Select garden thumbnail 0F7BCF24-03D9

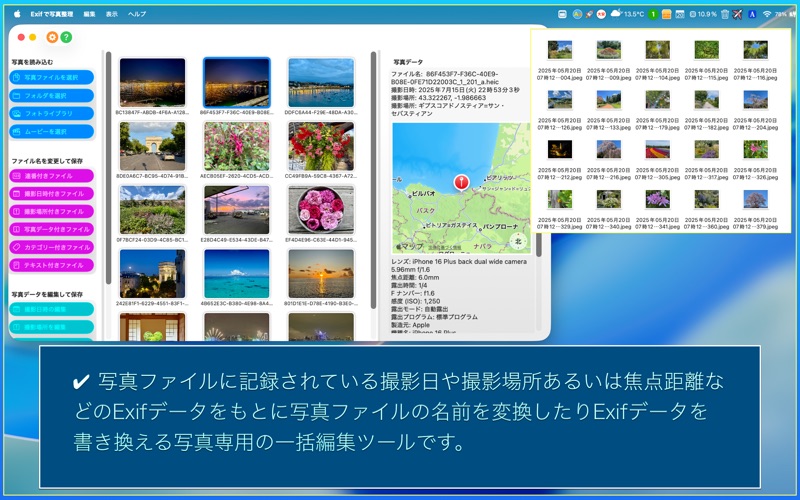(153, 210)
